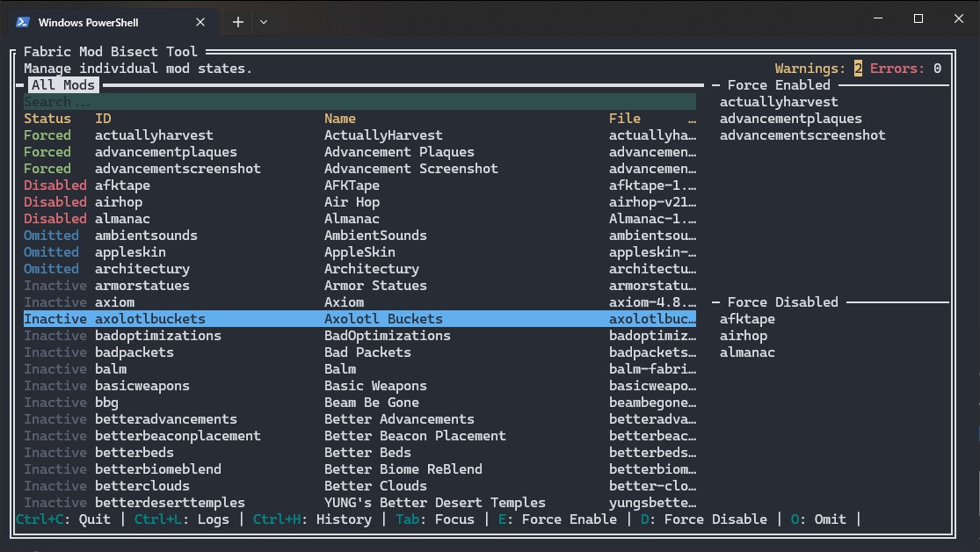
Task: Select the betterdeserttemples mod row
Action: click(359, 503)
